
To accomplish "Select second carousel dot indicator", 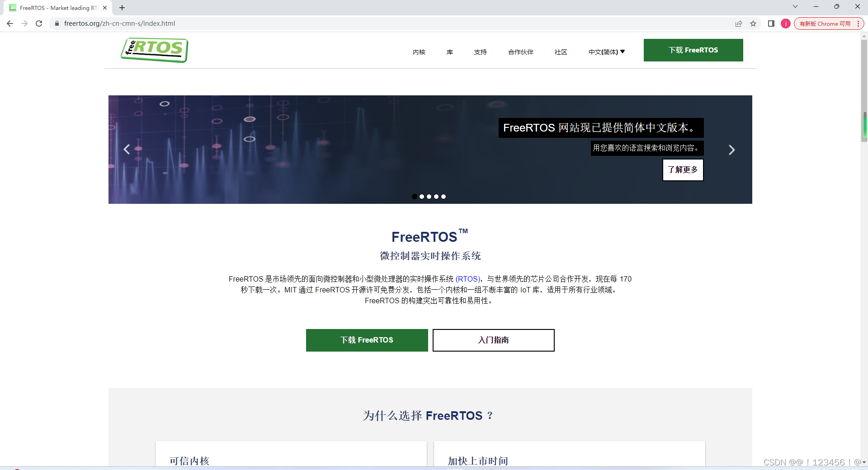I will point(422,197).
